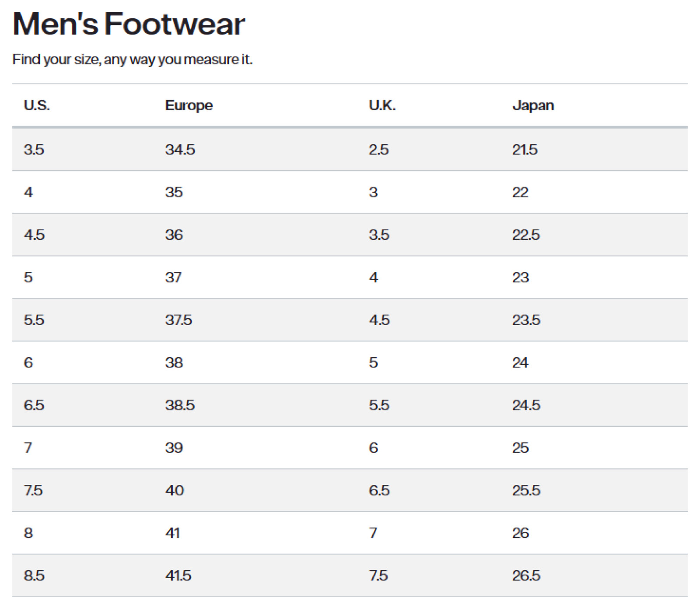This screenshot has width=700, height=597.
Task: Click the "Men's Footwear" heading
Action: click(129, 24)
